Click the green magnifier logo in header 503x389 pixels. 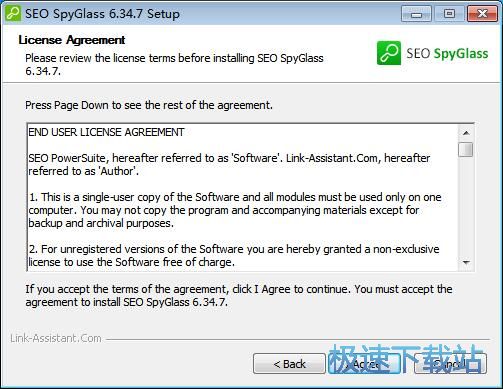[x=389, y=53]
